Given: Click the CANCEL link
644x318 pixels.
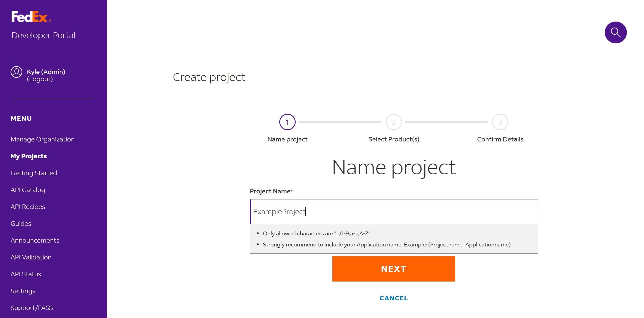Looking at the screenshot, I should (x=393, y=298).
